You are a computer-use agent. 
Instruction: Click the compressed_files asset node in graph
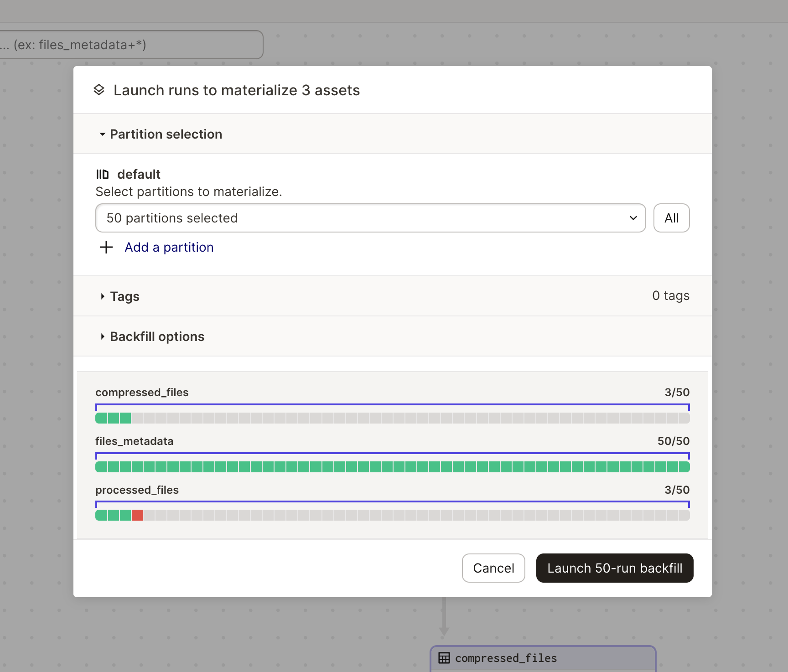(543, 658)
